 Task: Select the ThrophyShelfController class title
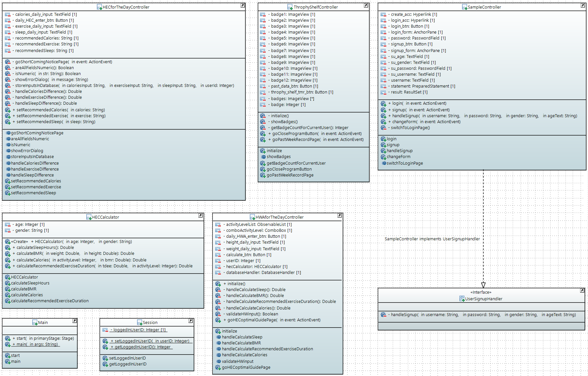click(x=316, y=7)
